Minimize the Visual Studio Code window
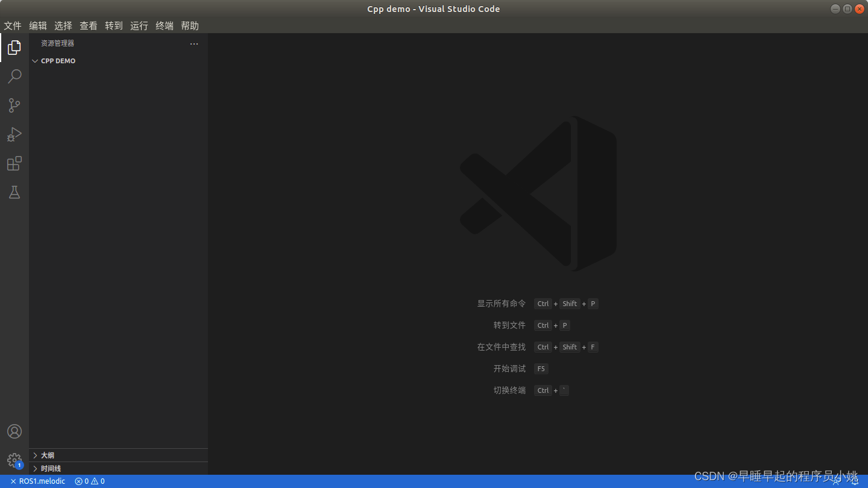This screenshot has height=488, width=868. [835, 8]
